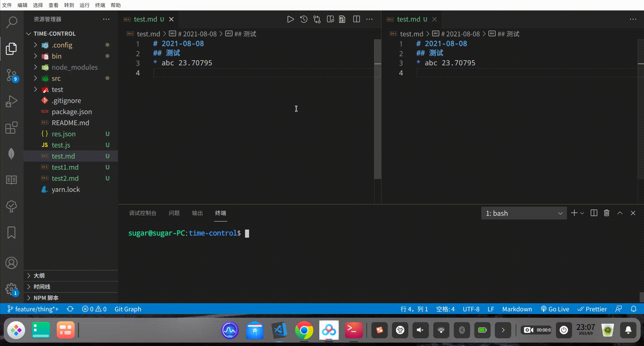Screen dimensions: 644x346
Task: Expand the node_modules folder
Action: coord(71,67)
